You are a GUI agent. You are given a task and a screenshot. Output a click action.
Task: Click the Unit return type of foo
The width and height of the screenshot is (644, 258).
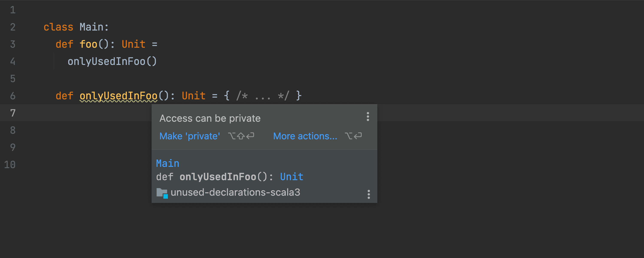tap(133, 44)
